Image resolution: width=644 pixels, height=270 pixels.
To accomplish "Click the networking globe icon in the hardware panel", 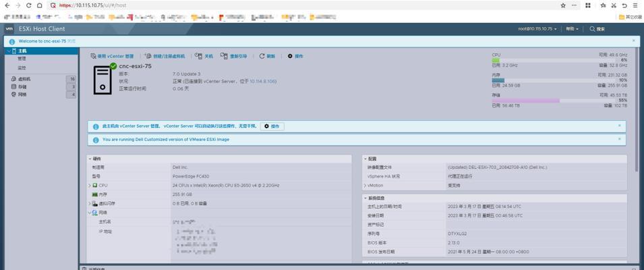I will [x=94, y=213].
